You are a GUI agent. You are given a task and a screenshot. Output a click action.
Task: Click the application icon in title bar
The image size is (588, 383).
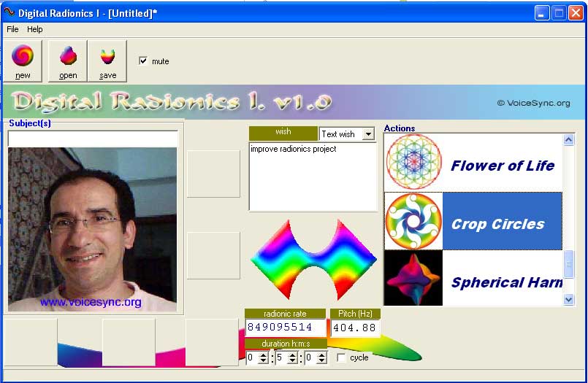(x=9, y=13)
